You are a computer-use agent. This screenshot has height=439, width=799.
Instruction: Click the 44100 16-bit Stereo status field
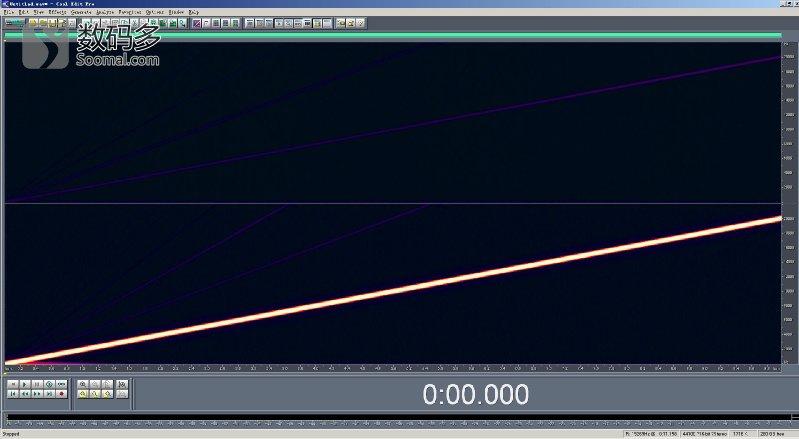(x=705, y=434)
